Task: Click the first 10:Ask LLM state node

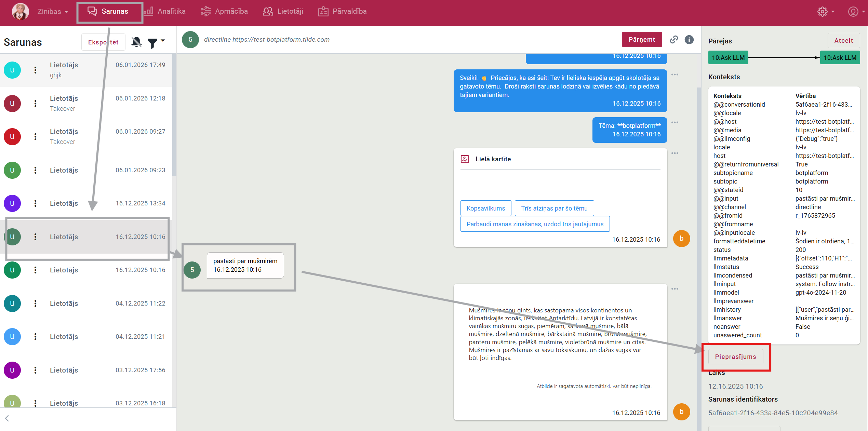Action: (728, 57)
